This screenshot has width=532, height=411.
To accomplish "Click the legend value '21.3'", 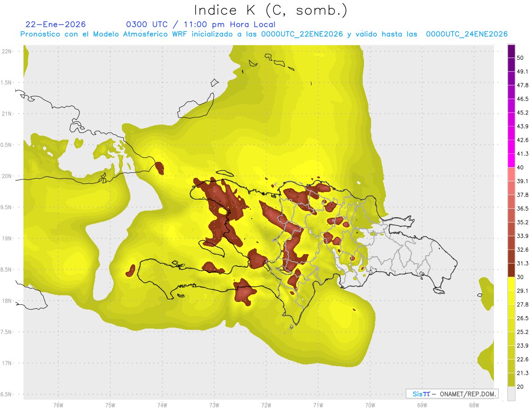I will [x=522, y=373].
